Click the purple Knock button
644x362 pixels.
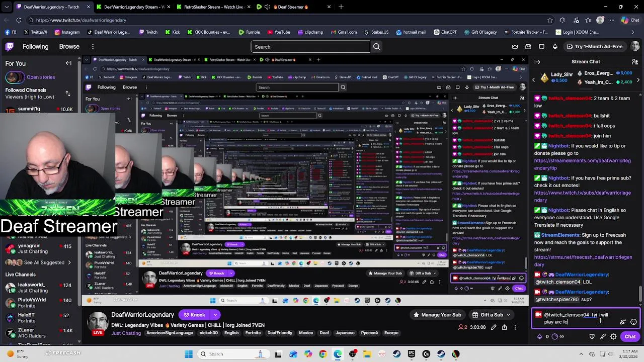click(194, 315)
